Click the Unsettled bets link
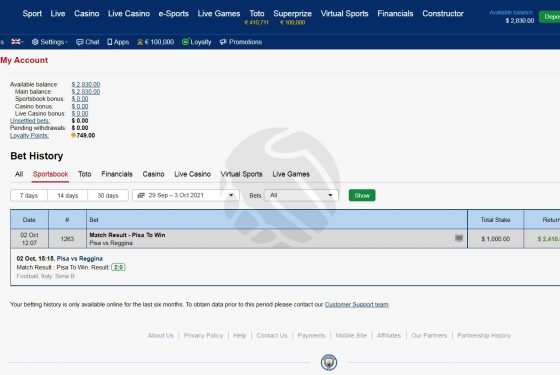The width and height of the screenshot is (560, 375). tap(30, 121)
